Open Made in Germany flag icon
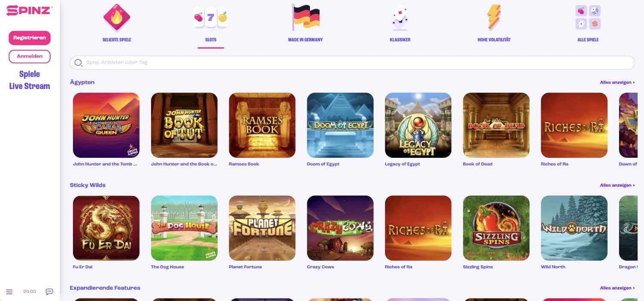Screen dimensions: 644x301 click(305, 17)
